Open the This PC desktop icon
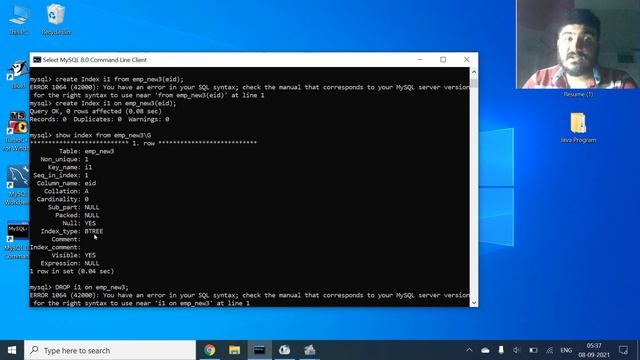The width and height of the screenshot is (640, 360). (x=19, y=19)
